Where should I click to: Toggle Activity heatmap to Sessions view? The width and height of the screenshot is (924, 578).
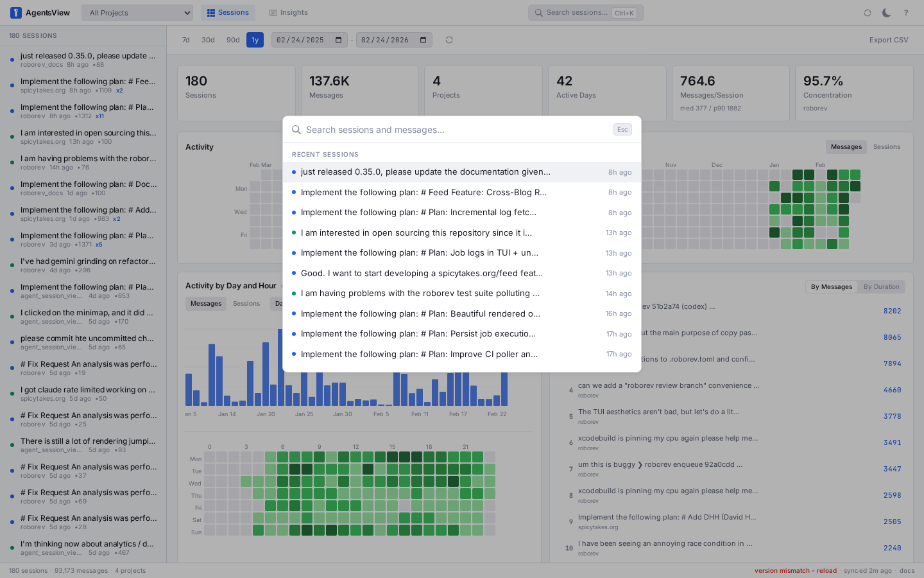point(886,147)
